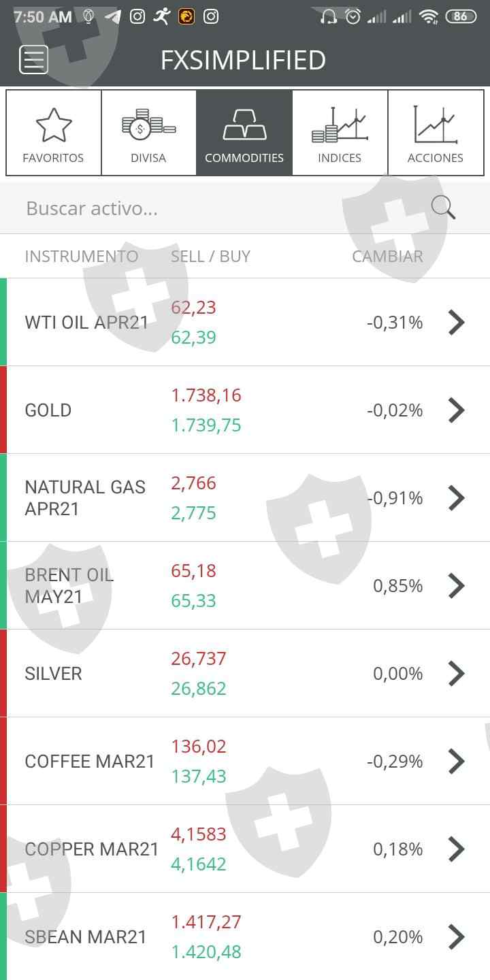Open BRENT OIL MAY21 chevron
Image resolution: width=490 pixels, height=980 pixels.
pyautogui.click(x=456, y=585)
